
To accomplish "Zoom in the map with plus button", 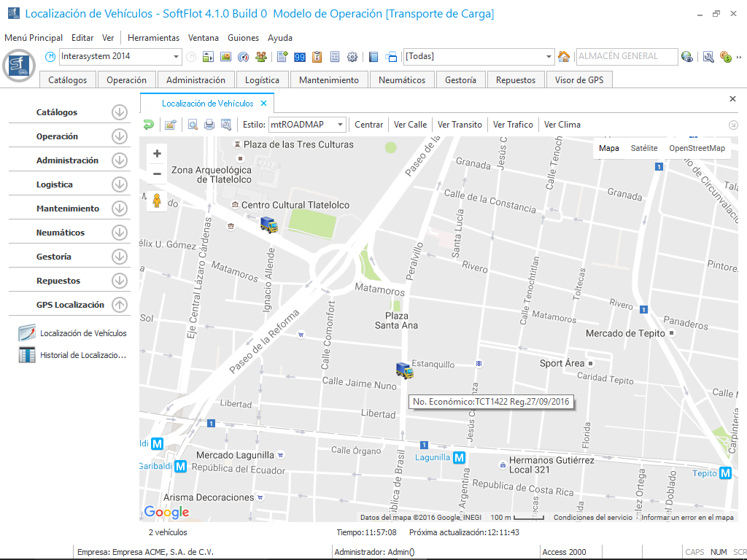I will click(157, 153).
